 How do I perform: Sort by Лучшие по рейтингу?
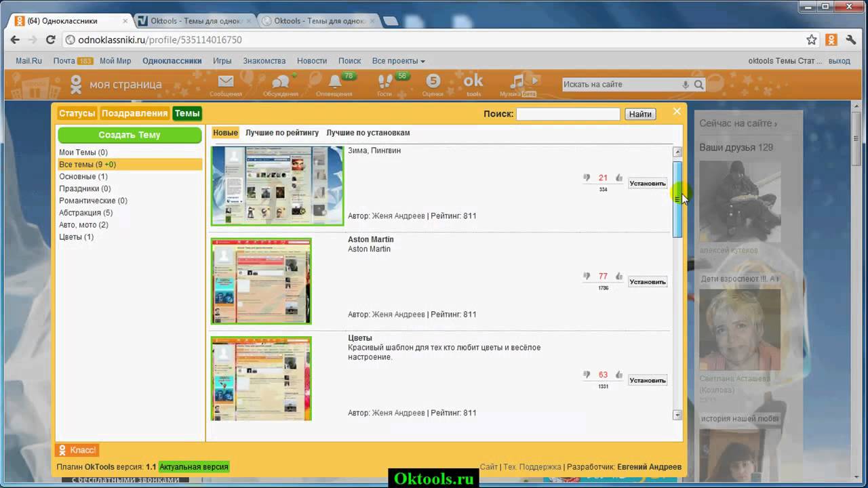point(282,133)
